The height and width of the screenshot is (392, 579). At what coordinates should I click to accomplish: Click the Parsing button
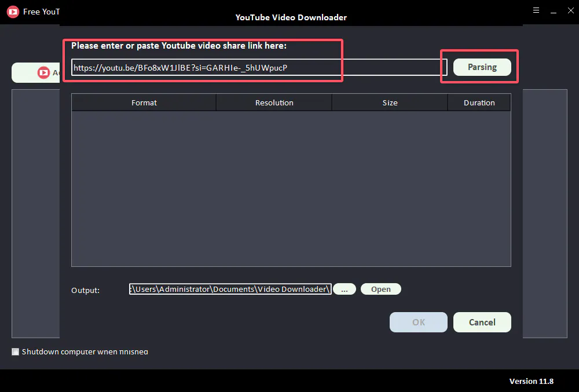(x=482, y=67)
